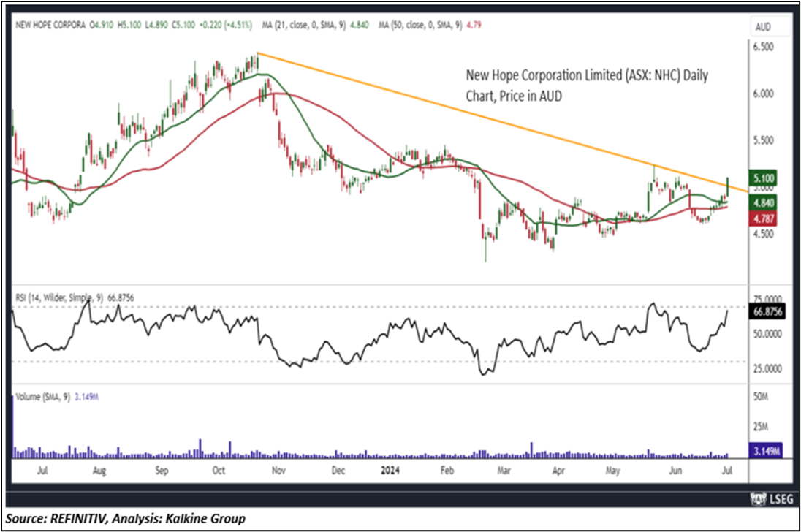The width and height of the screenshot is (801, 532).
Task: Select the MA 50 indicator legend
Action: (430, 25)
